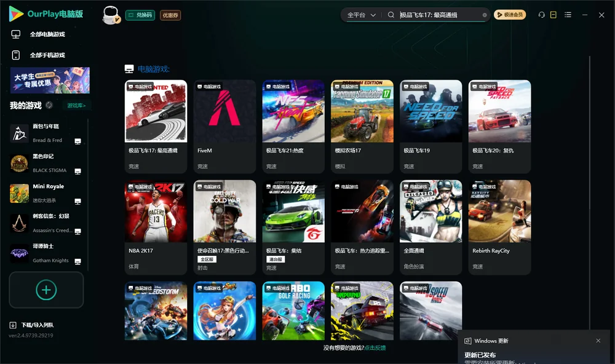Click PC icon beside Assassin's Creed
Image resolution: width=615 pixels, height=364 pixels.
(77, 231)
